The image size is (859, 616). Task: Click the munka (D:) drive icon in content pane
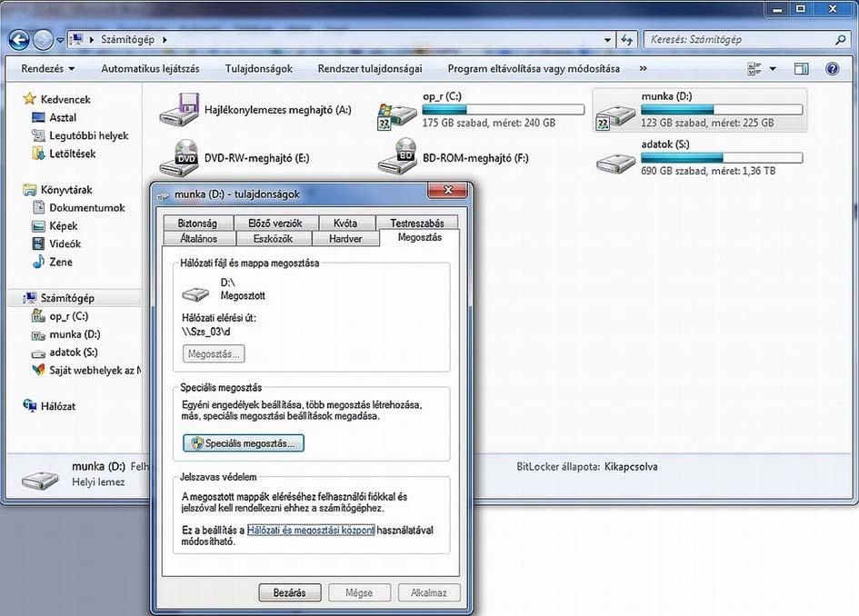615,115
